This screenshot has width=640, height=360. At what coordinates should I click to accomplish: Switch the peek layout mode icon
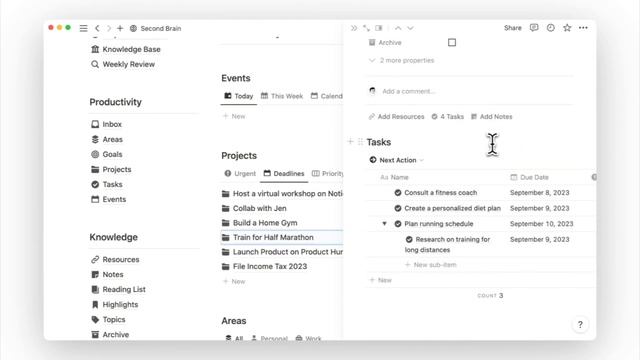click(x=379, y=28)
